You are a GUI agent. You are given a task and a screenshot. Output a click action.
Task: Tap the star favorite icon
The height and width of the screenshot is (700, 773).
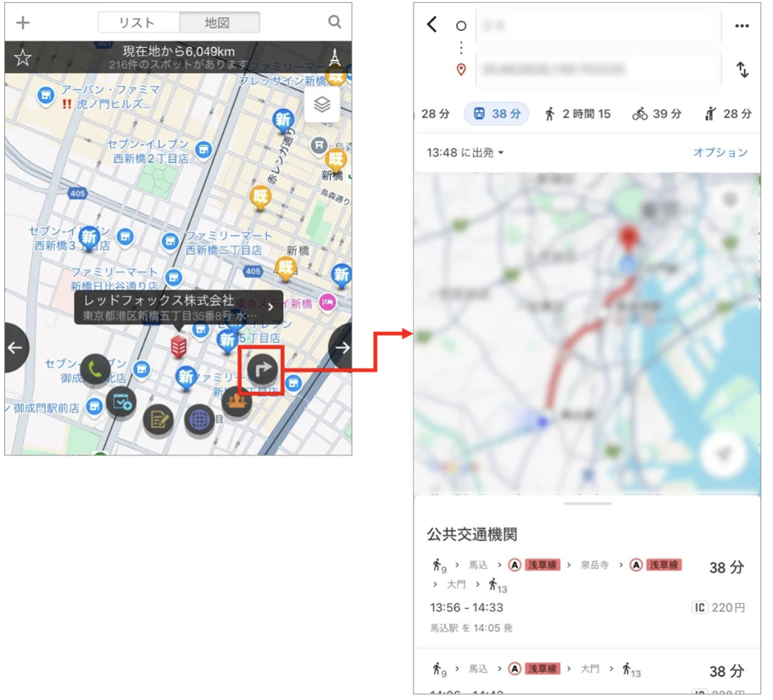point(23,58)
